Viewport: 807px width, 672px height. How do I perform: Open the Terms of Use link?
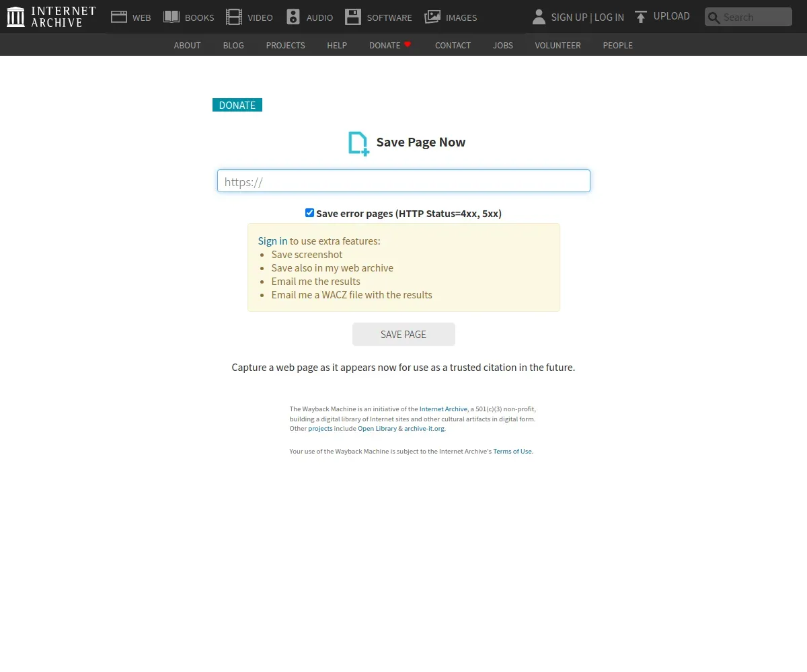click(x=512, y=451)
